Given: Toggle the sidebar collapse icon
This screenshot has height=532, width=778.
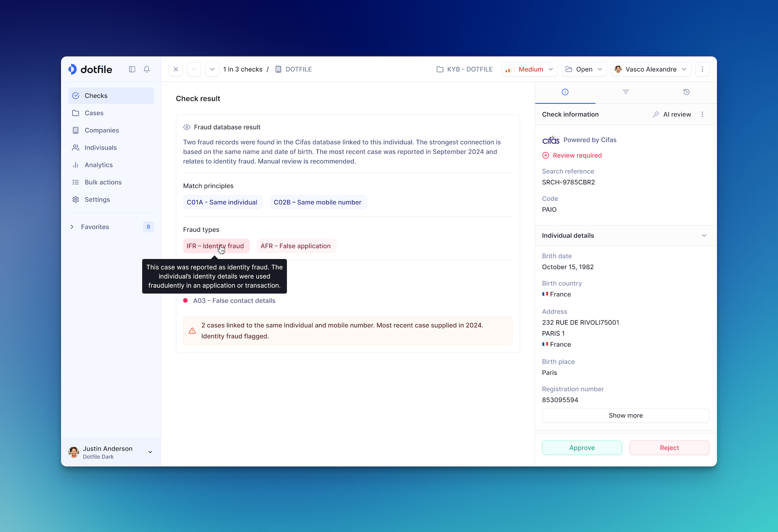Looking at the screenshot, I should coord(132,69).
